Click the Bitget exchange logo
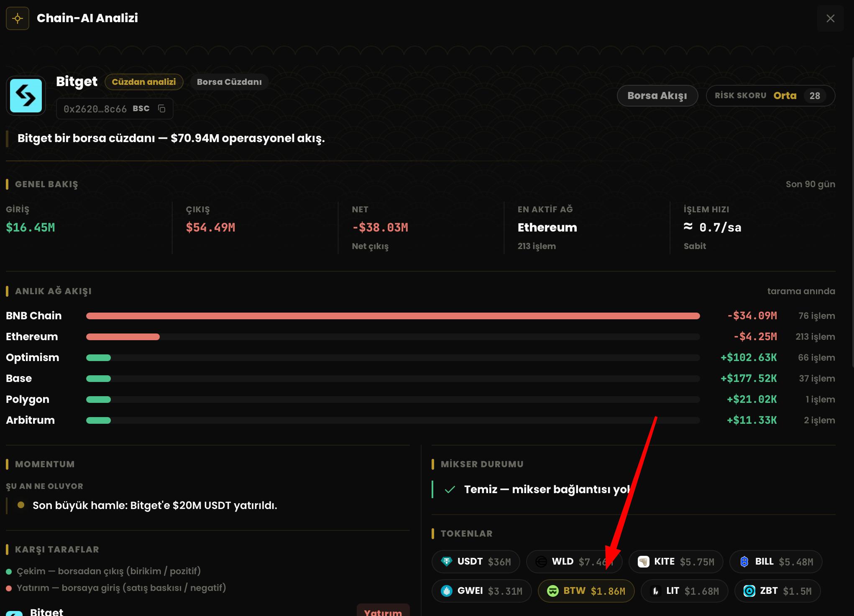 [26, 96]
